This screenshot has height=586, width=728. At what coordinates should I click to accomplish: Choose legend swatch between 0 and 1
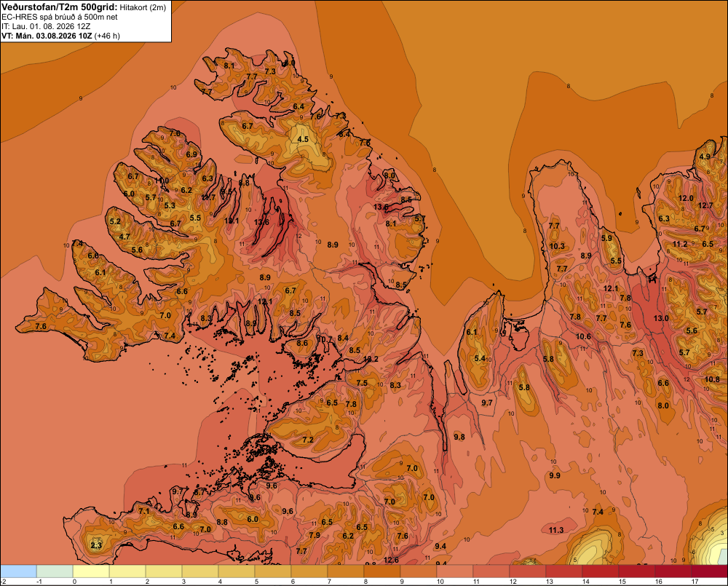click(x=91, y=571)
